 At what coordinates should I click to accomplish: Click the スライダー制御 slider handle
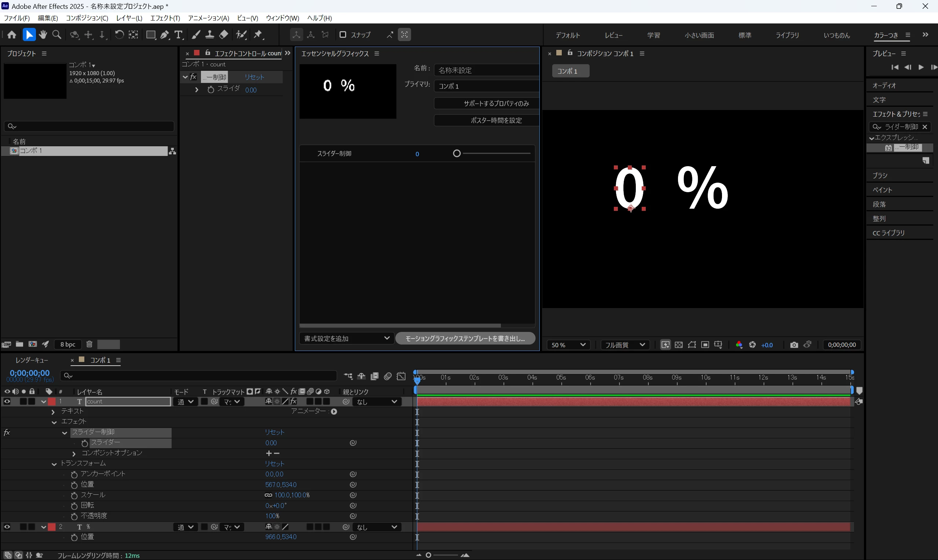(457, 153)
